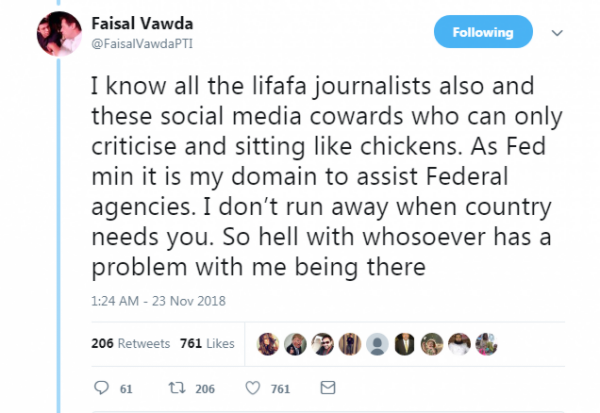Like the tweet with the heart icon

[x=253, y=386]
